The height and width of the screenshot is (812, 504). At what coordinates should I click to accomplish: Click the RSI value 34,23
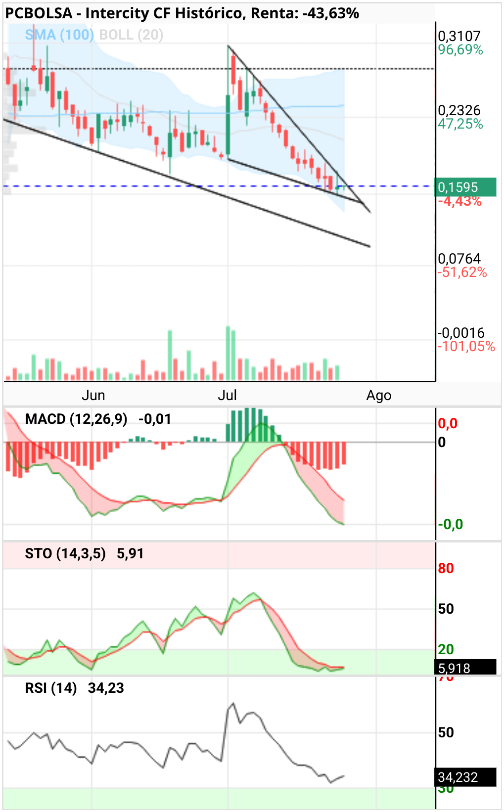[x=106, y=688]
